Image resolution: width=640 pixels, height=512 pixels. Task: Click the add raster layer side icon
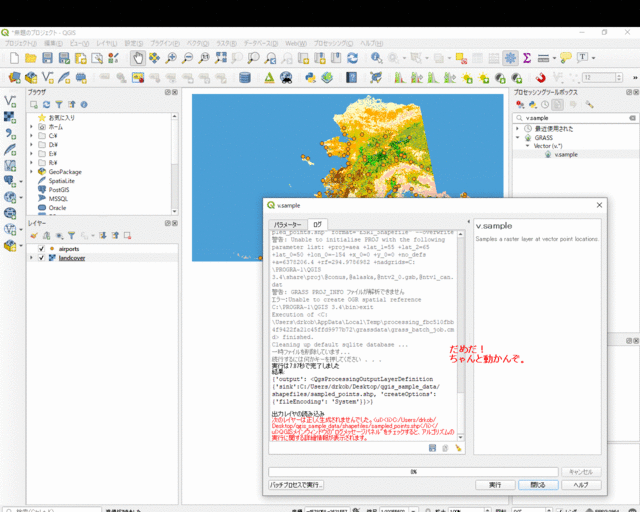(10, 118)
